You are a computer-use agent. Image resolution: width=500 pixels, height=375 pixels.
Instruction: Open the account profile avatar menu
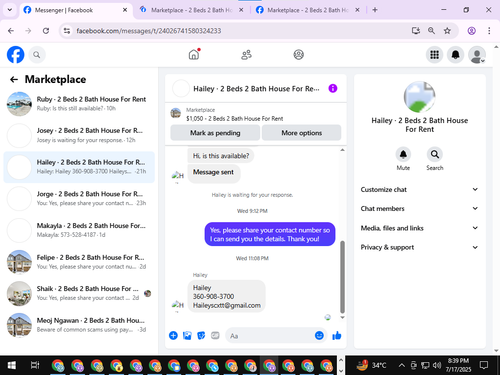pos(477,55)
